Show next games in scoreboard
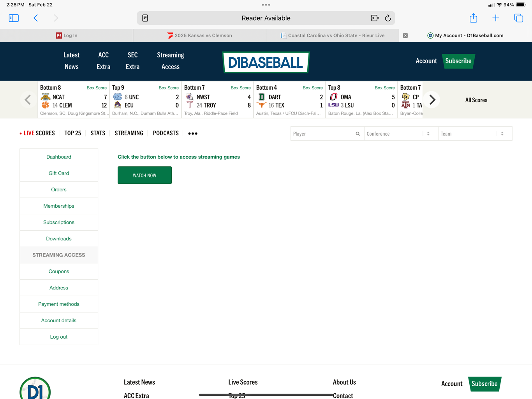This screenshot has height=399, width=532. pos(432,100)
